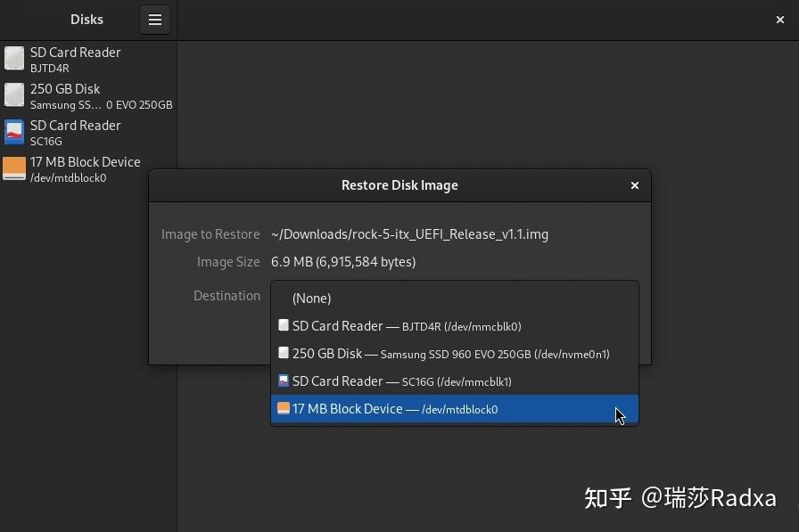Click the BJTD4R SD Card Reader drive icon in sidebar
Screen dimensions: 799x532
pyautogui.click(x=14, y=59)
